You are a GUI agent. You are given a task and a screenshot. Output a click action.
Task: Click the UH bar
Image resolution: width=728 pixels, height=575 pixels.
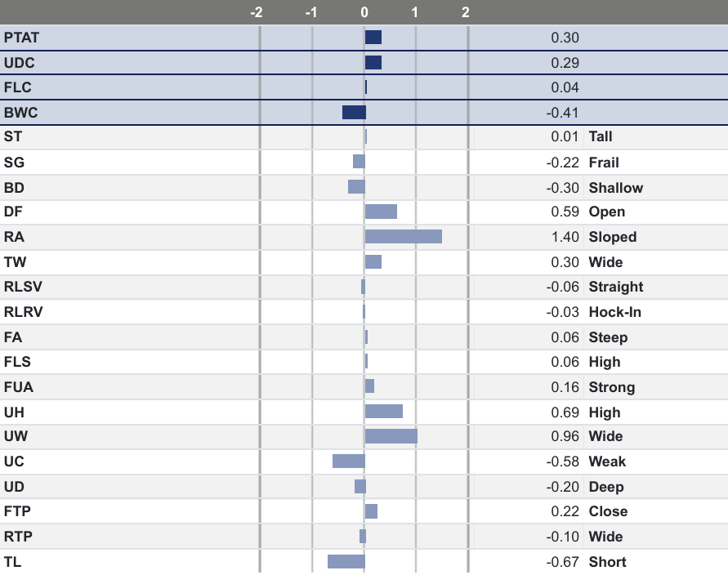(x=383, y=412)
